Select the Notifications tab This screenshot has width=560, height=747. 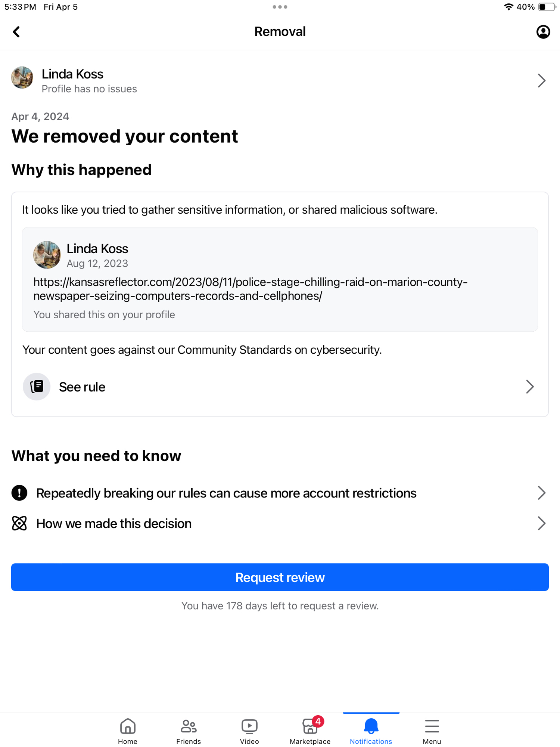(371, 731)
